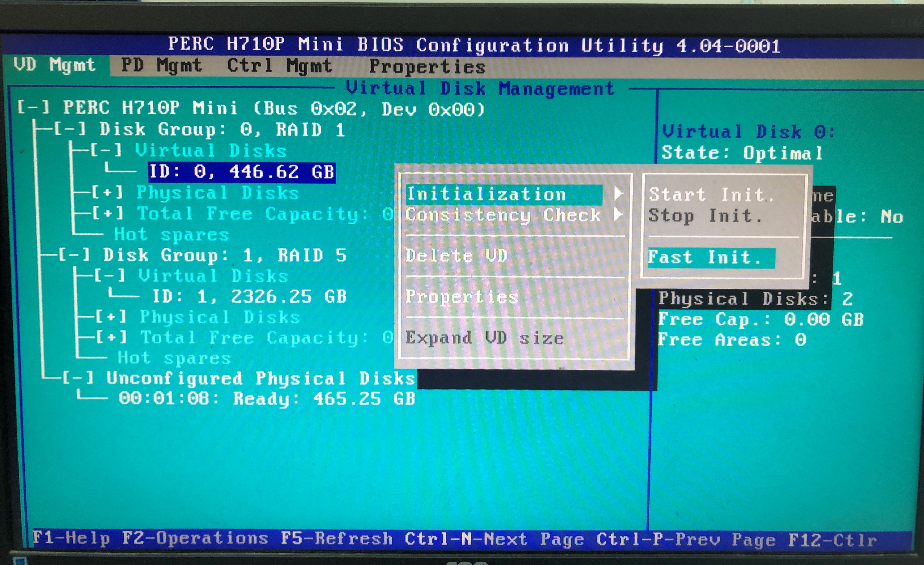Choose Delete VD from the menu
Viewport: 924px width, 565px height.
456,256
